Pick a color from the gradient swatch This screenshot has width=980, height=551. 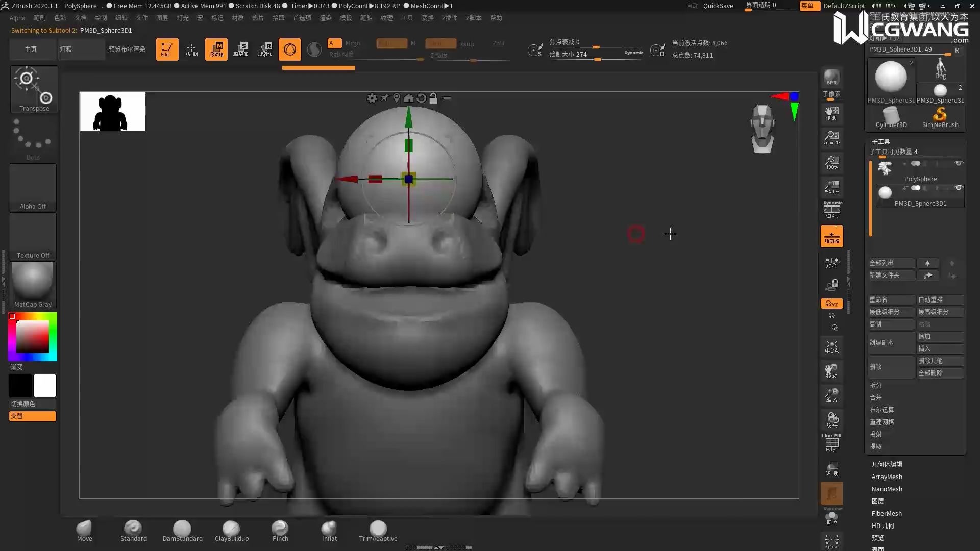coord(33,337)
